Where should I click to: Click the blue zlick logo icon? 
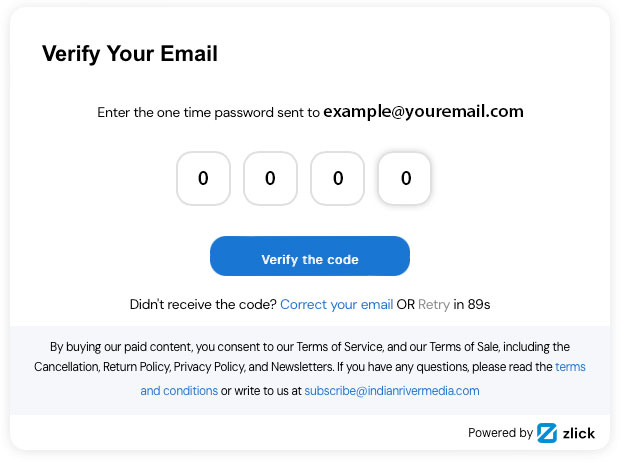tap(547, 433)
